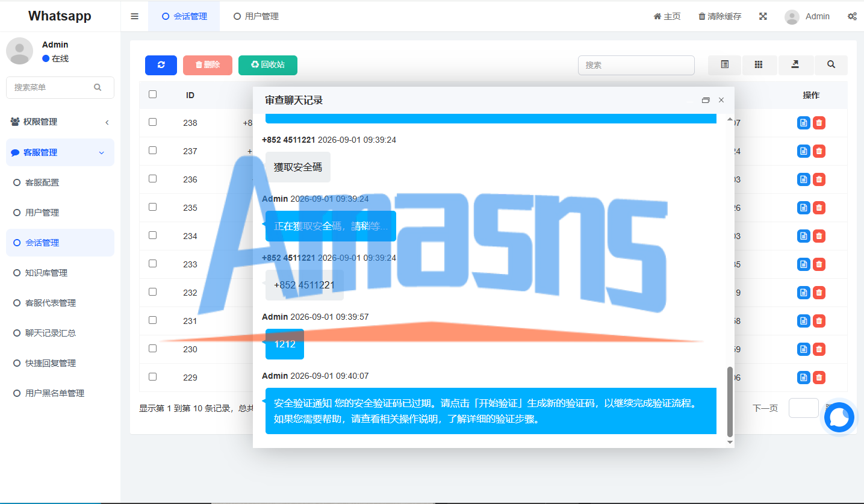Switch to the 会话管理 tab

click(x=184, y=16)
